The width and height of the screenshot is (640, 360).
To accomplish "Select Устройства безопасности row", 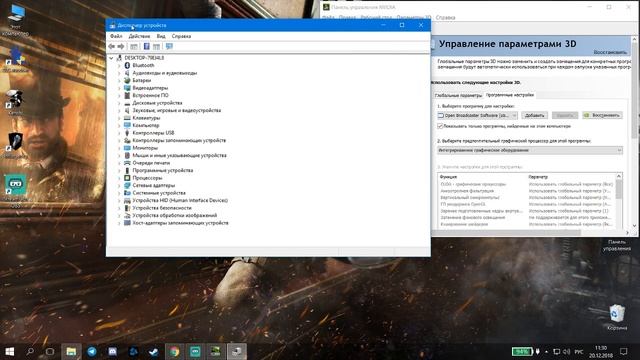I will pyautogui.click(x=162, y=208).
